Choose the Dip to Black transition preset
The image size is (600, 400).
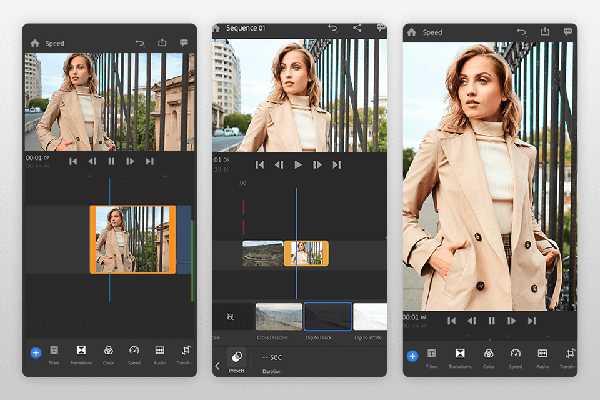328,317
